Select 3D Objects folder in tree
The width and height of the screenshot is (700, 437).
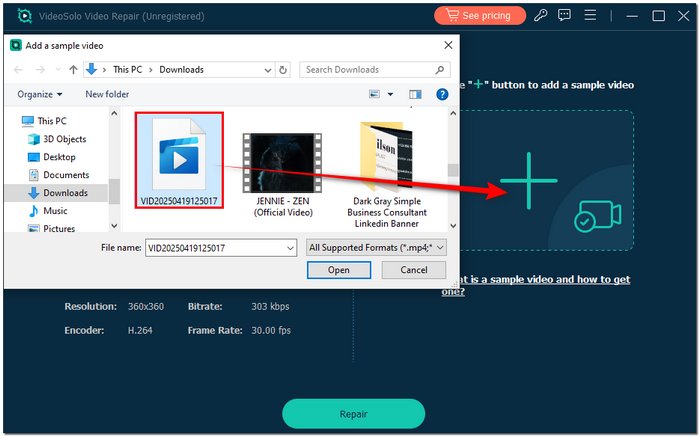(x=57, y=139)
